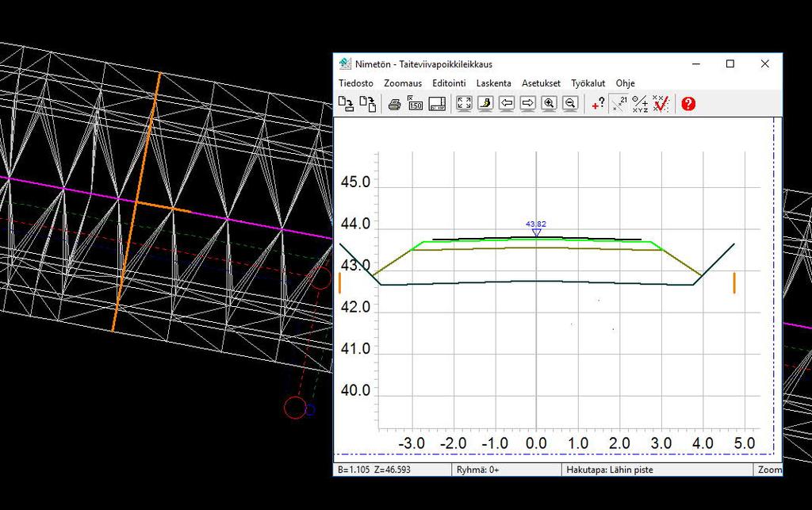This screenshot has width=812, height=510.
Task: Click the previous zoom view icon
Action: (x=485, y=104)
